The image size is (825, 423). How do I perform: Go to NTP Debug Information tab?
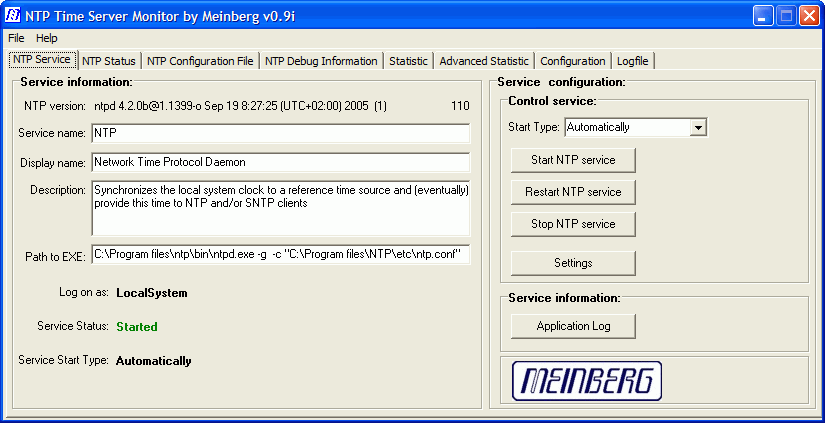(x=321, y=61)
